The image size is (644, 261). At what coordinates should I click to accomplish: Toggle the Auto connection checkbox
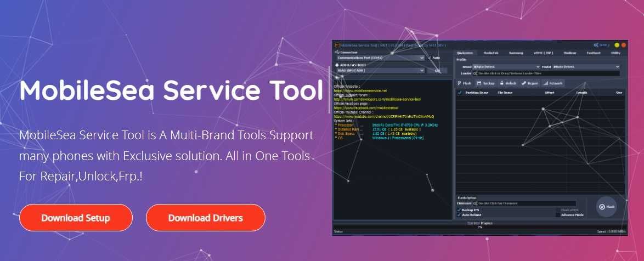click(x=434, y=58)
